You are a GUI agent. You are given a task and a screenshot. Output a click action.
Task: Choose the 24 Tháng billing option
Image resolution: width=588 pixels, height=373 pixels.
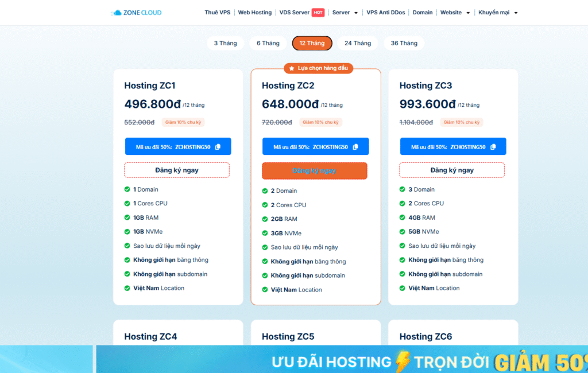358,43
